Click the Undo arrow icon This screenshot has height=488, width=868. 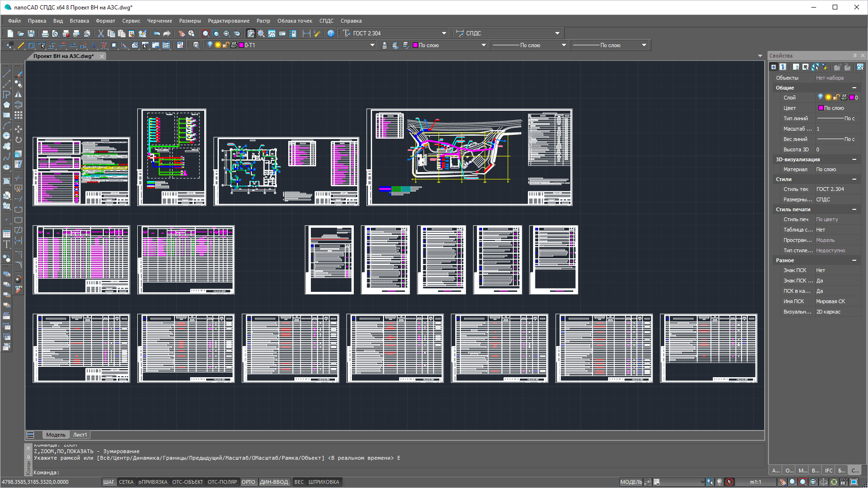(157, 33)
